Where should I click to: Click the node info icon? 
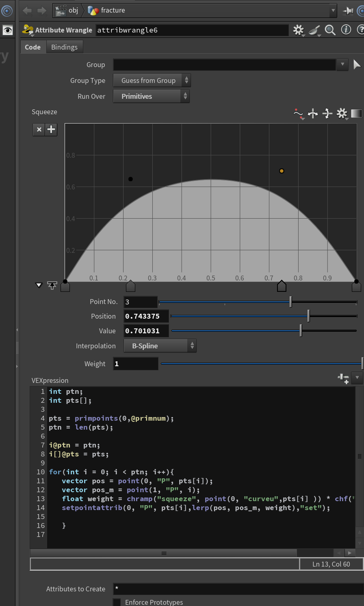point(346,30)
